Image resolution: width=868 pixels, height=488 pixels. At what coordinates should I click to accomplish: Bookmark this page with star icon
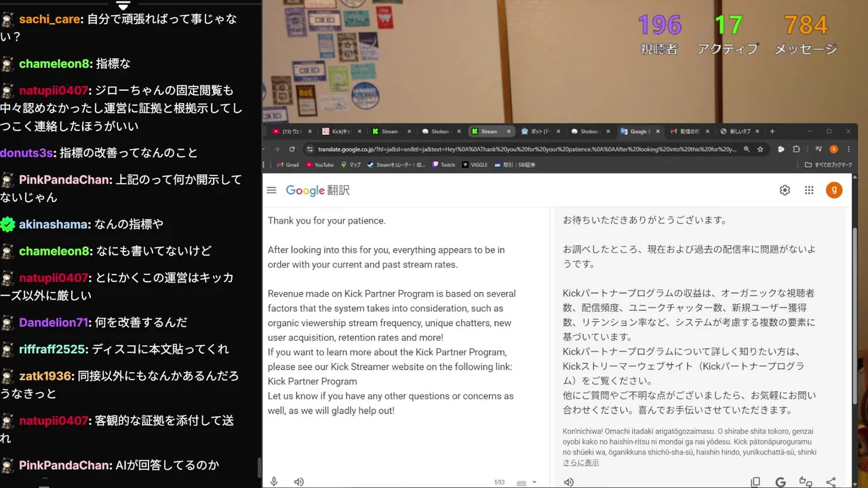[760, 149]
